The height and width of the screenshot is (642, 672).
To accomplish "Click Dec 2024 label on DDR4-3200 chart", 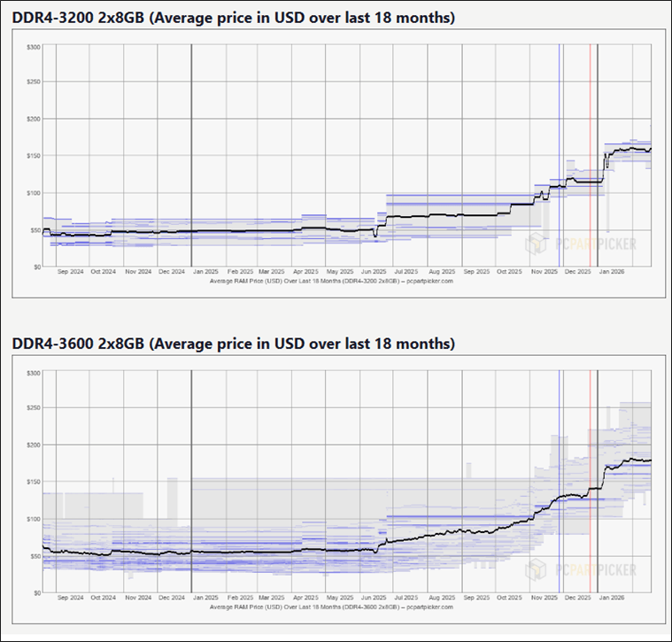I will pos(172,272).
